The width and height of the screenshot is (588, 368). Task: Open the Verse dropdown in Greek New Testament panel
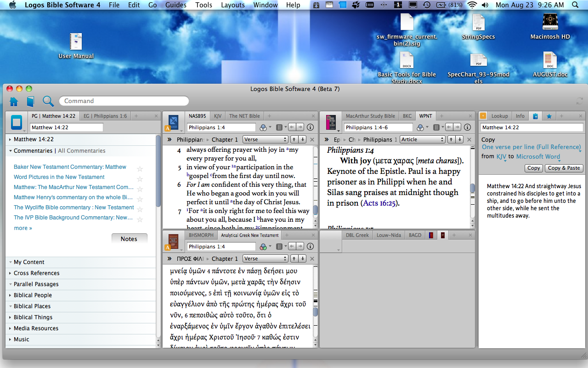point(265,259)
